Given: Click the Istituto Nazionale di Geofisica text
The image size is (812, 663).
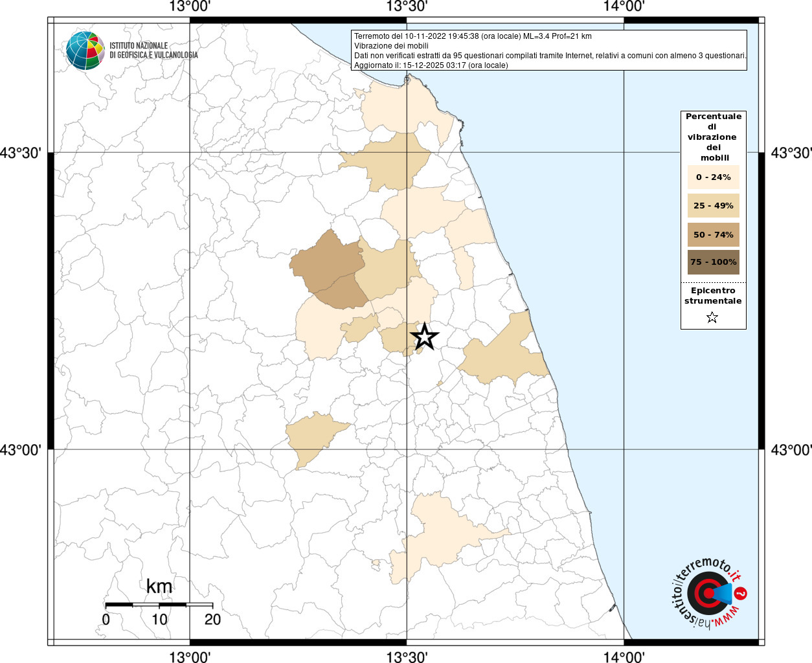Looking at the screenshot, I should pos(153,51).
